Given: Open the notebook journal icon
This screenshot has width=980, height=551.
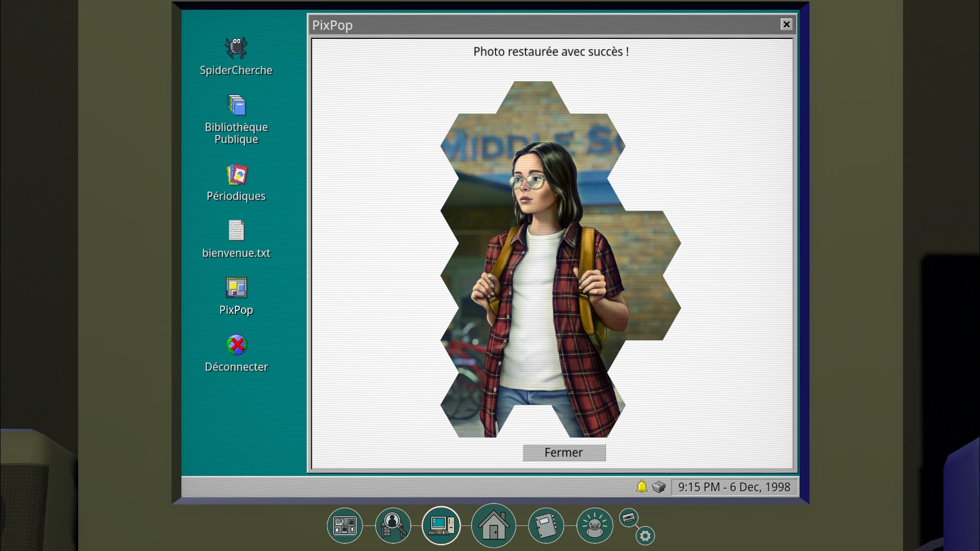Looking at the screenshot, I should click(x=546, y=525).
